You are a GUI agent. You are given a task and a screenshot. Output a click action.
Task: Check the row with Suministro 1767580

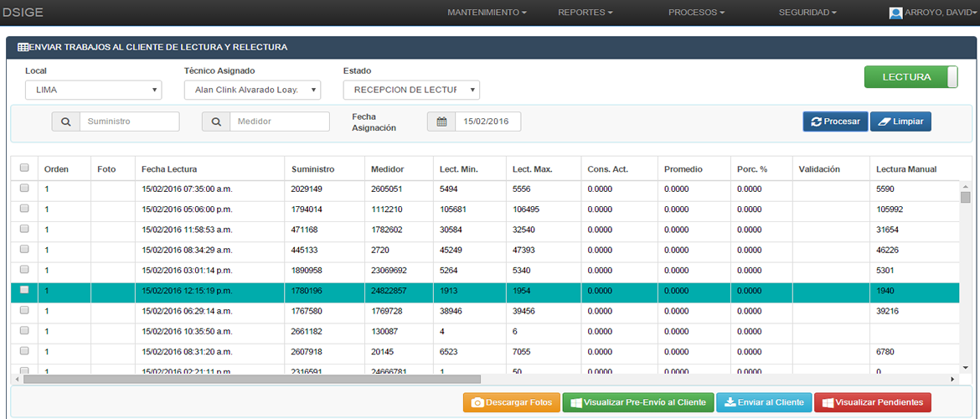click(x=24, y=310)
